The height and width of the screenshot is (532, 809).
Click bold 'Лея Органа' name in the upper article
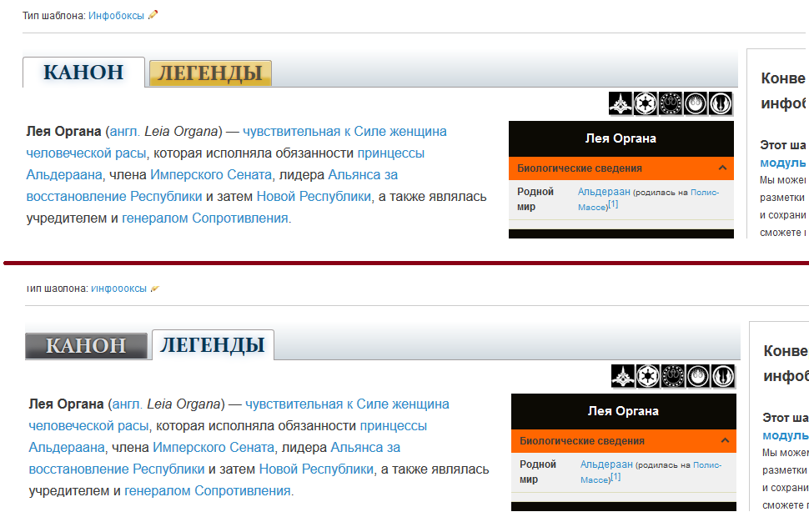click(x=63, y=132)
